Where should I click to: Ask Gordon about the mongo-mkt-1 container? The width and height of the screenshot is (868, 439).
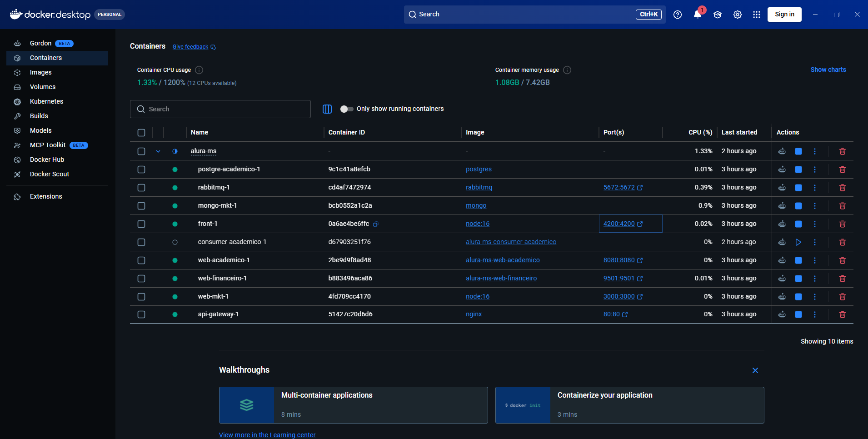coord(782,206)
